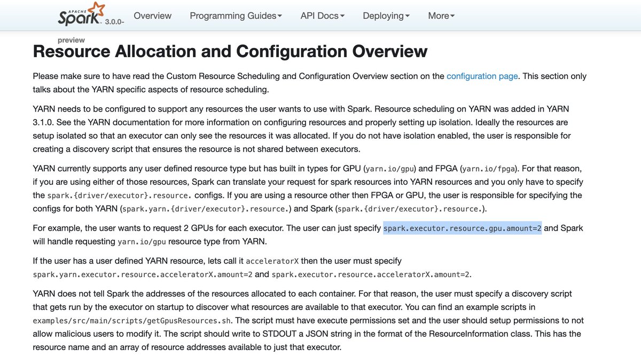
Task: Expand the API Docs dropdown
Action: 323,16
